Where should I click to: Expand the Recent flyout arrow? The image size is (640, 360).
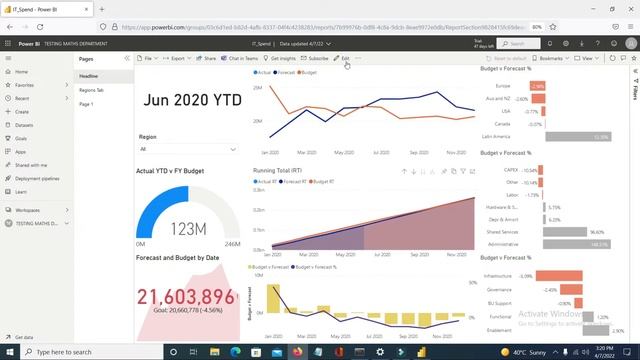click(67, 98)
